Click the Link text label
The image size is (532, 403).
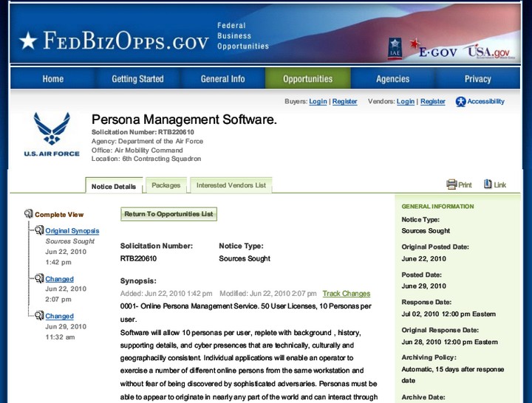[x=499, y=185]
